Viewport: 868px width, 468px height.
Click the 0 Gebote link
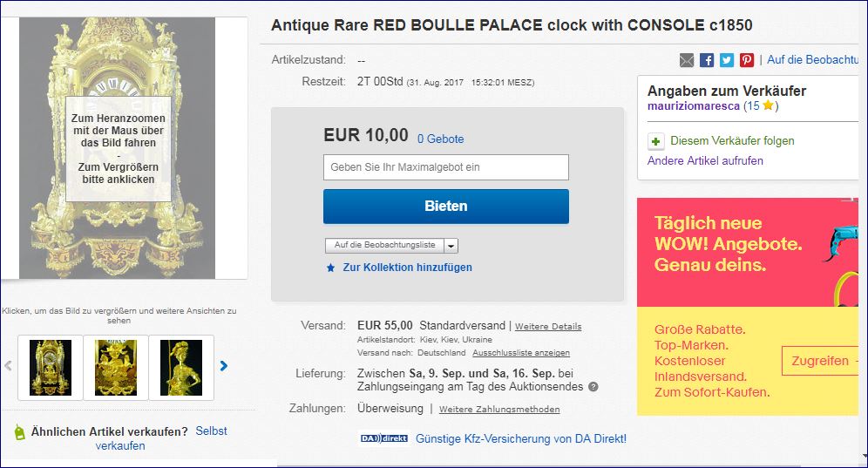tap(440, 139)
